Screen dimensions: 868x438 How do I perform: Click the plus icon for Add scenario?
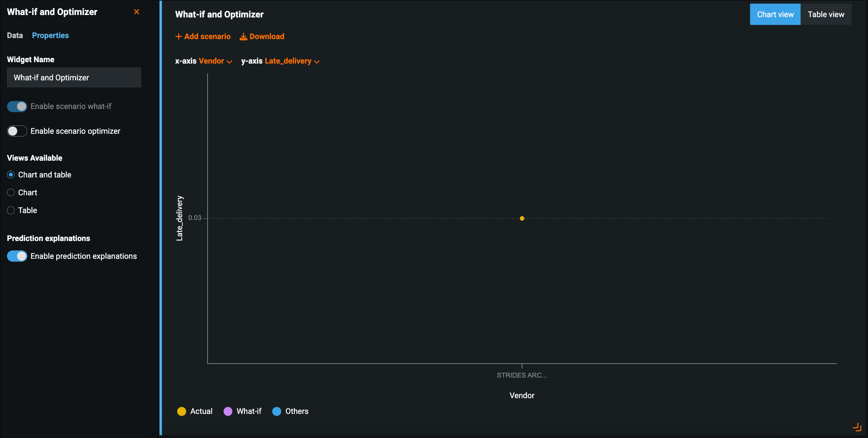point(178,36)
